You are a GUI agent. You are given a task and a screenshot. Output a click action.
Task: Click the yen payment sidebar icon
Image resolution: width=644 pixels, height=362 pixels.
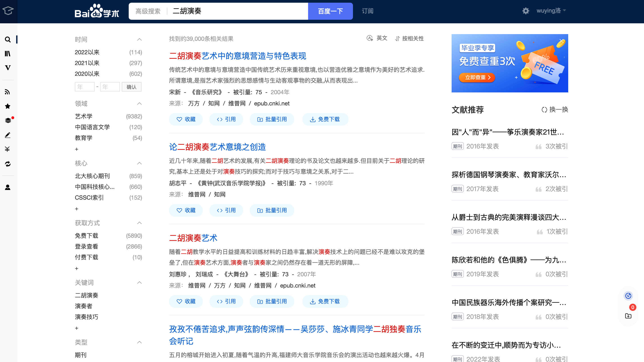click(x=8, y=149)
